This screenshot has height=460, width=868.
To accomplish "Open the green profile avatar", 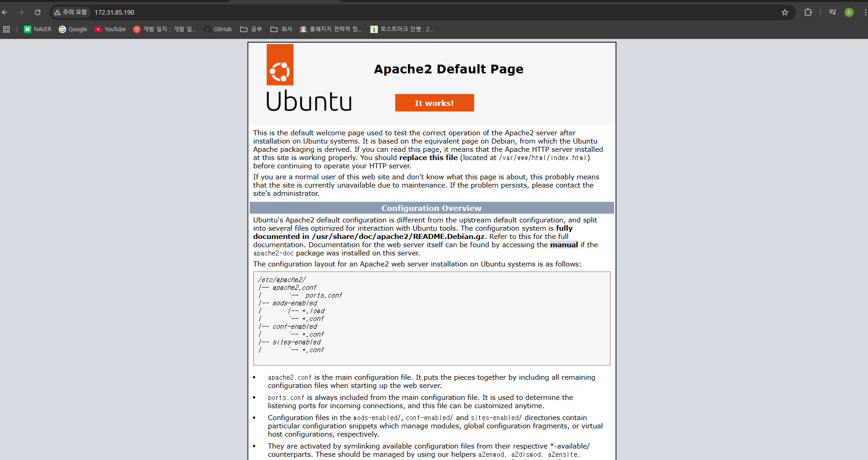I will [x=849, y=12].
